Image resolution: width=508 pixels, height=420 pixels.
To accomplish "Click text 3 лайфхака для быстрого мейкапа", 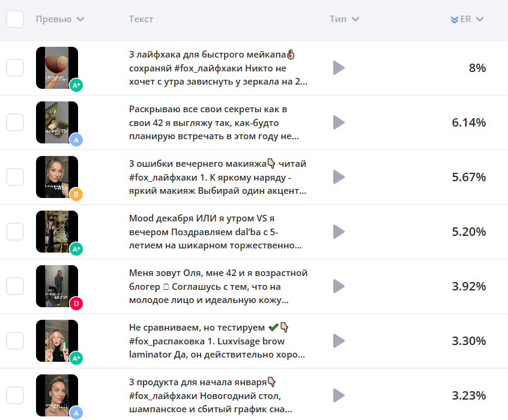I will (x=207, y=55).
